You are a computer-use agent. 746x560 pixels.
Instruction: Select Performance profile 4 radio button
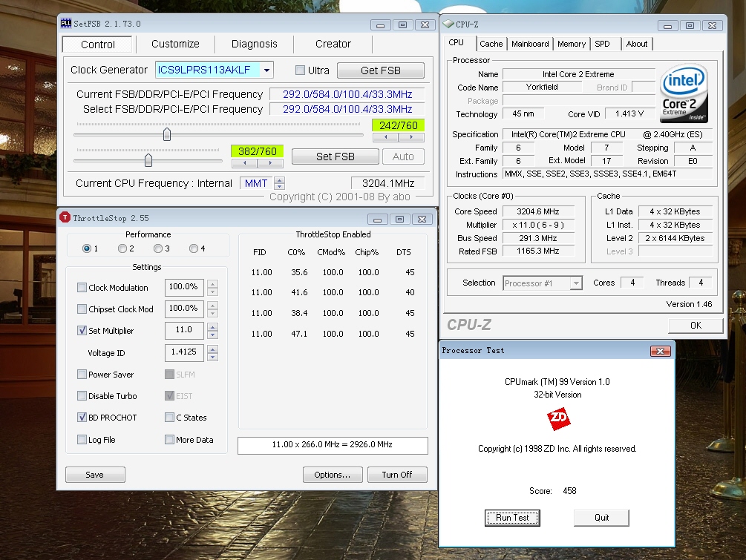click(194, 248)
